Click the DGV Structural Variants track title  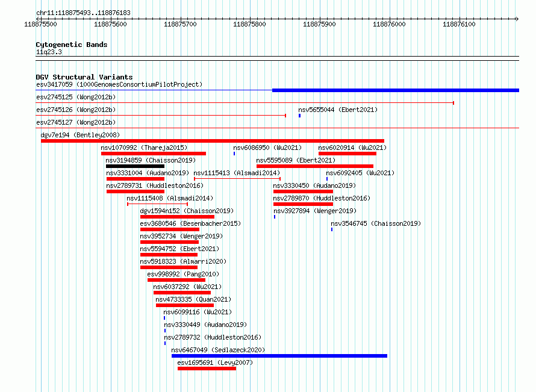84,77
